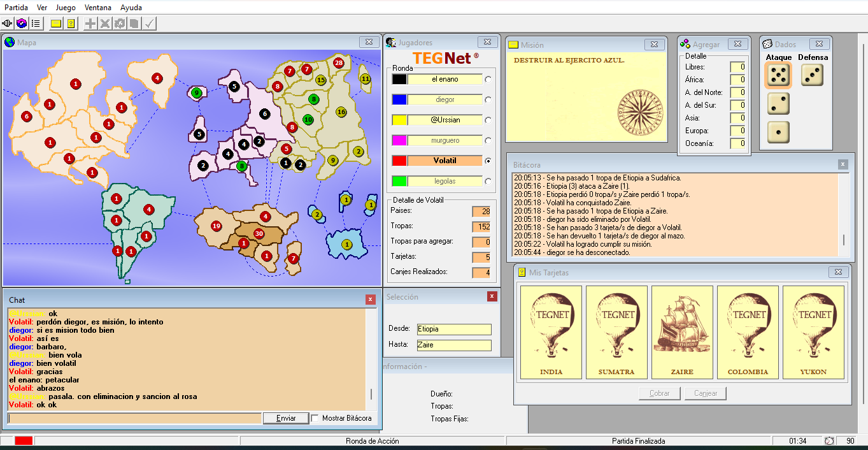The image size is (868, 450).
Task: Click the grey card toolbar icon
Action: point(134,24)
